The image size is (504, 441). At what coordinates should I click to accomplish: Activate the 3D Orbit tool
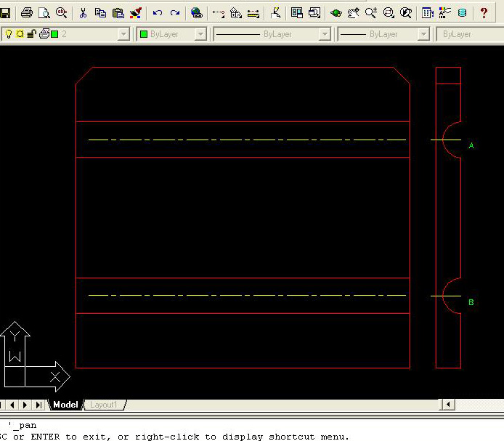pos(336,13)
